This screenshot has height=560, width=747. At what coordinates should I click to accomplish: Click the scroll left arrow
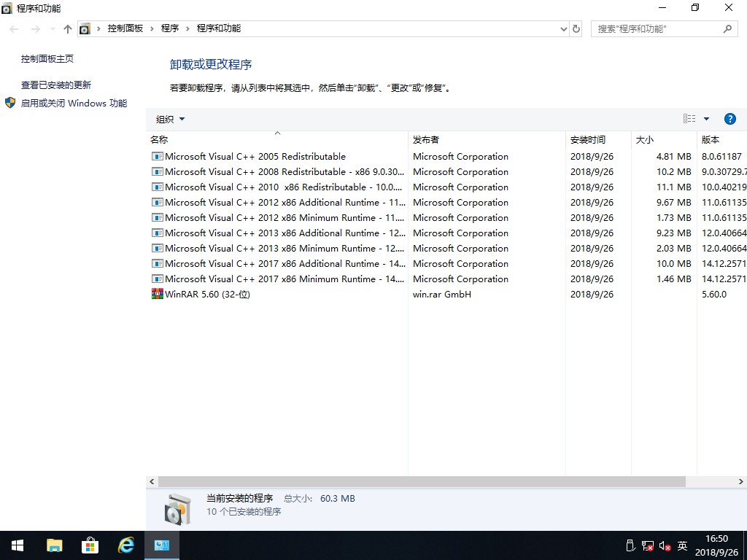point(152,481)
